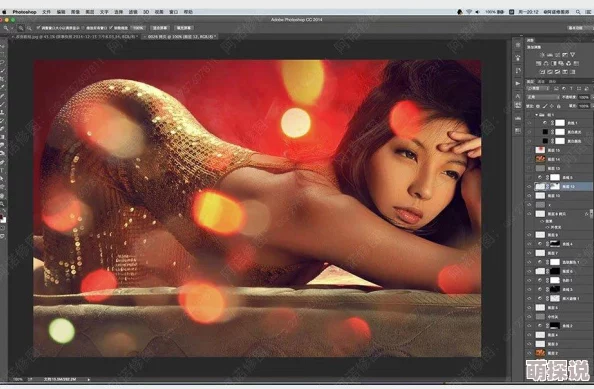This screenshot has width=594, height=389.
Task: Select the 图层 14 layer thumbnail
Action: click(x=540, y=159)
